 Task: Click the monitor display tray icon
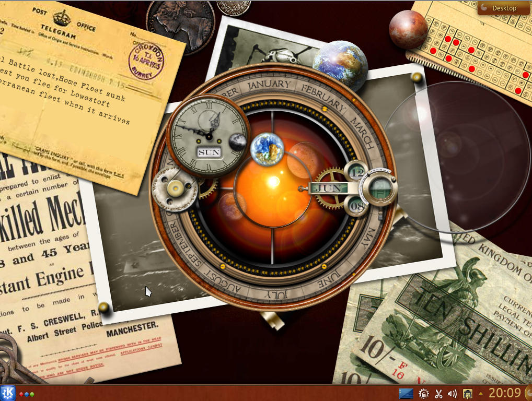406,394
